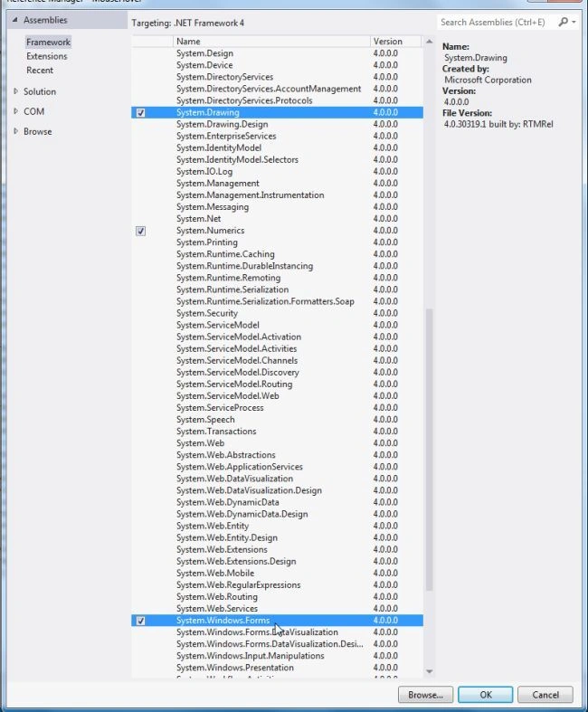Screen dimensions: 588x712
Task: Select System.Design in the list
Action: click(277, 53)
